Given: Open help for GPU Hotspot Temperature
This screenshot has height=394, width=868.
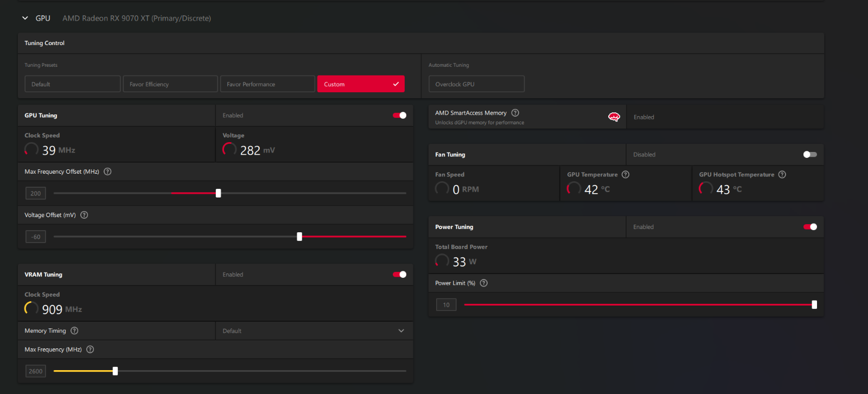Looking at the screenshot, I should point(782,174).
